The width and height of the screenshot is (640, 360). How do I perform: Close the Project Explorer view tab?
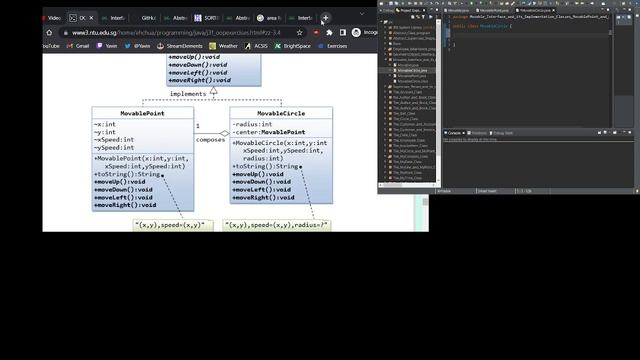tap(424, 10)
